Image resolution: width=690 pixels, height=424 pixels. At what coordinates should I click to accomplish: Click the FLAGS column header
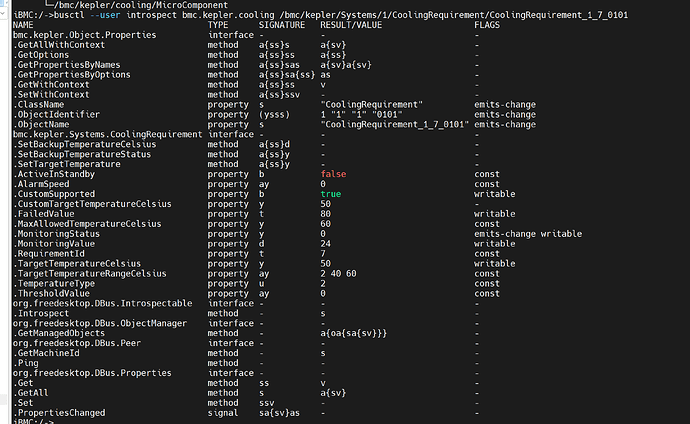[x=487, y=25]
